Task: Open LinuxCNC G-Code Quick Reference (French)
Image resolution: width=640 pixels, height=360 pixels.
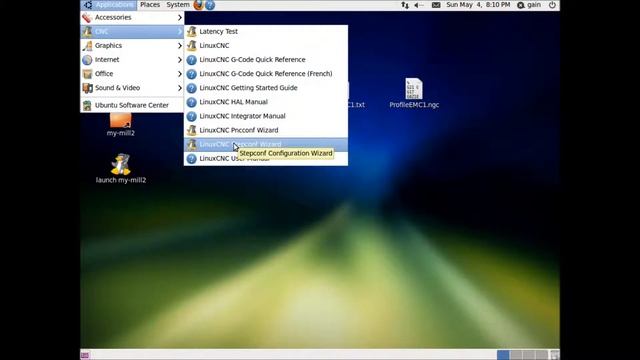Action: point(266,74)
